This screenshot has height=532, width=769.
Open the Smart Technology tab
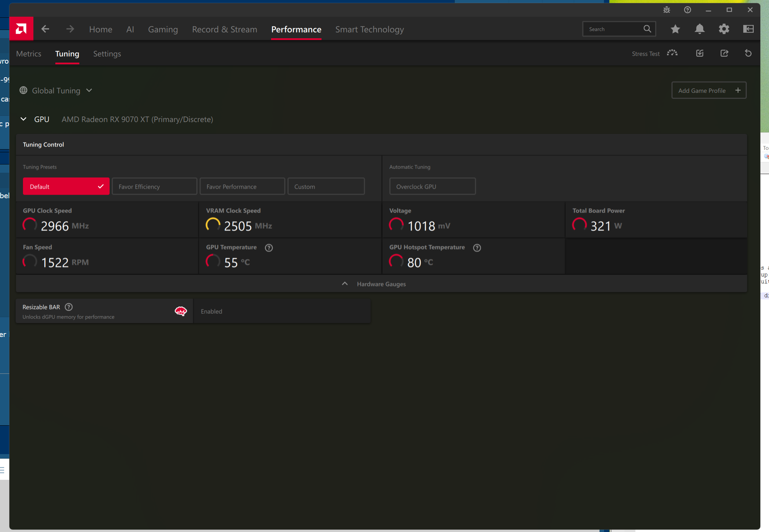pyautogui.click(x=370, y=29)
